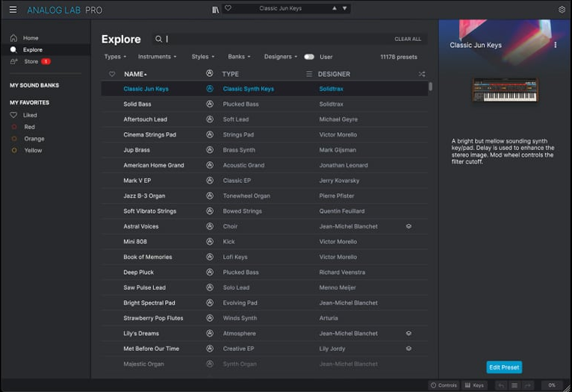Viewport: 572px width, 392px height.
Task: Expand the Styles filter dropdown
Action: click(x=203, y=57)
